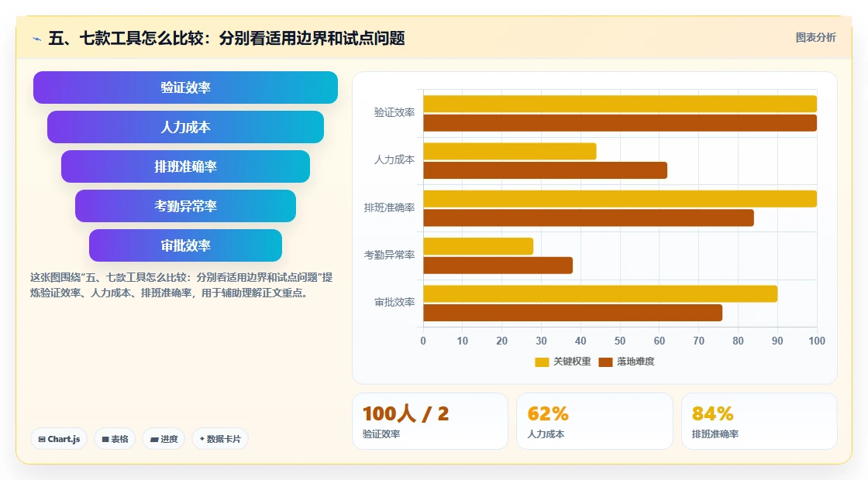Screen dimensions: 868x480
Task: Click the lightning icon beside the title
Action: pos(37,39)
